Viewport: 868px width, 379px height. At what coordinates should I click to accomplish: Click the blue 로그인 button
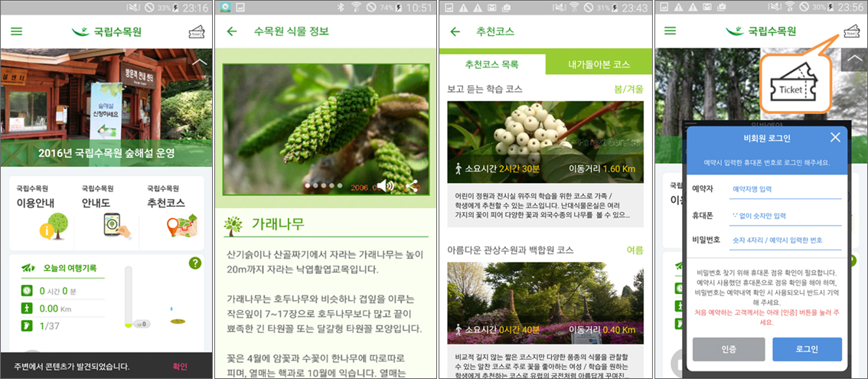[x=807, y=349]
